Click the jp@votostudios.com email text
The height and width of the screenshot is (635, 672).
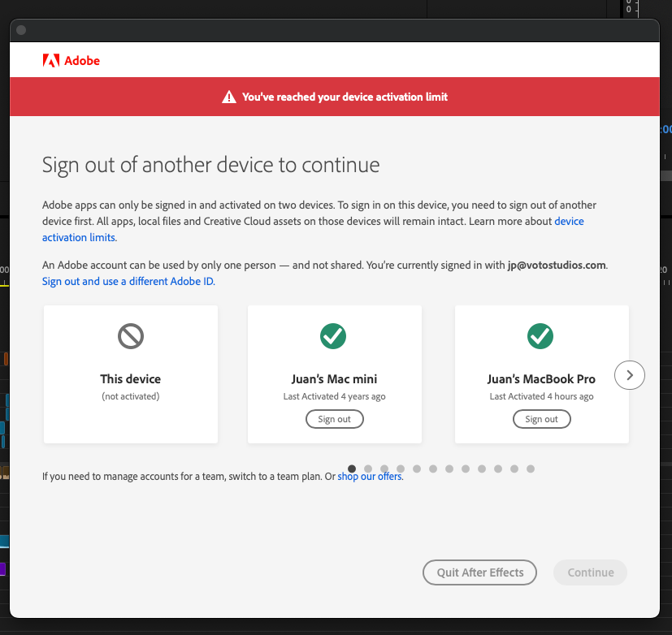(x=557, y=265)
